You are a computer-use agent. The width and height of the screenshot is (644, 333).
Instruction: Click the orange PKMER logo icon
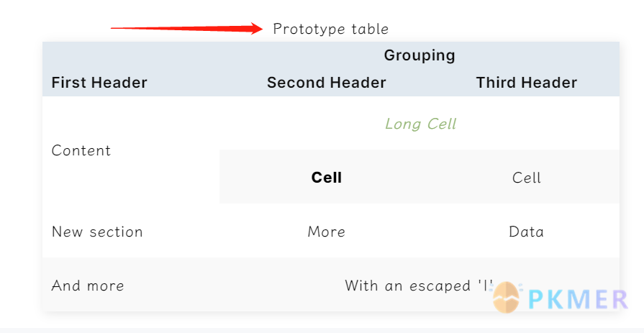coord(507,297)
